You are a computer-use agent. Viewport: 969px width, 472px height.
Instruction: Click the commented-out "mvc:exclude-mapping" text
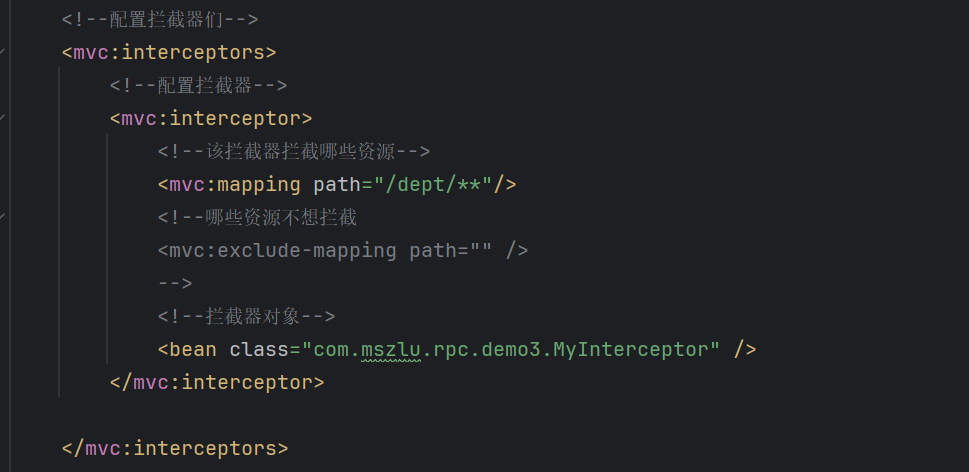(x=282, y=250)
